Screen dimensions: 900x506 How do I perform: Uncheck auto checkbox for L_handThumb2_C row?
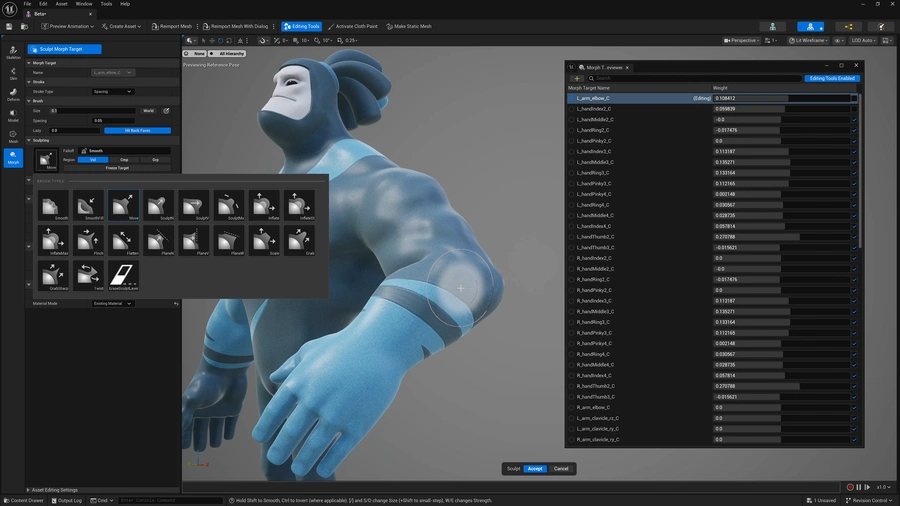[x=854, y=237]
